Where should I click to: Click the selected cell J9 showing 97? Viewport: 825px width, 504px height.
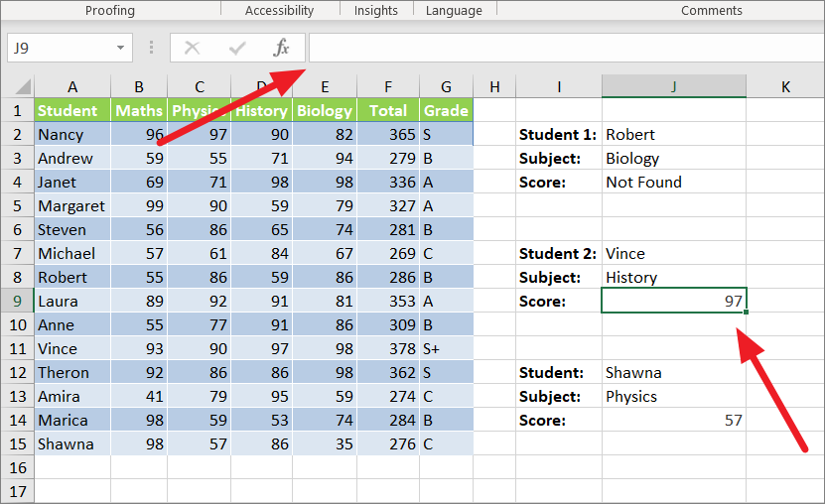(x=674, y=301)
